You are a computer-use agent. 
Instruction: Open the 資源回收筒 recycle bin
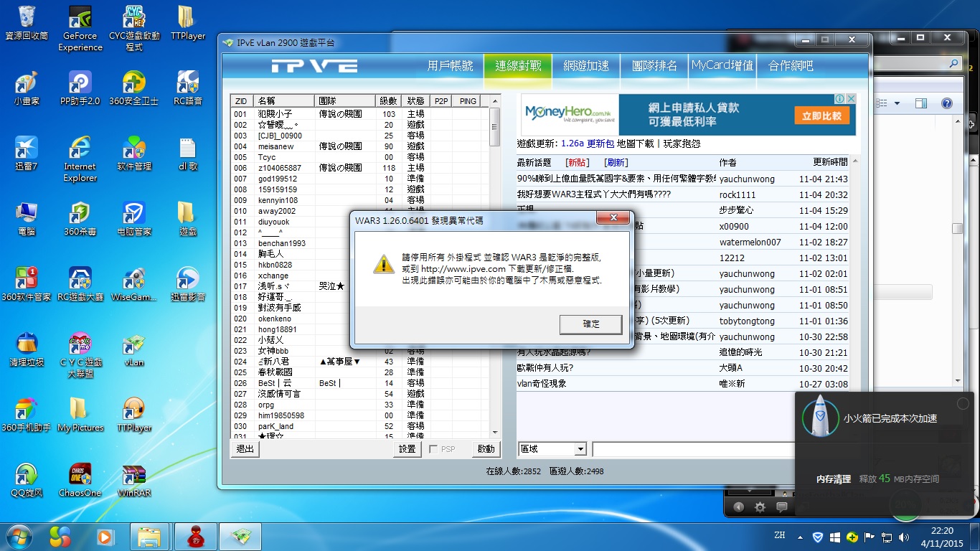27,18
